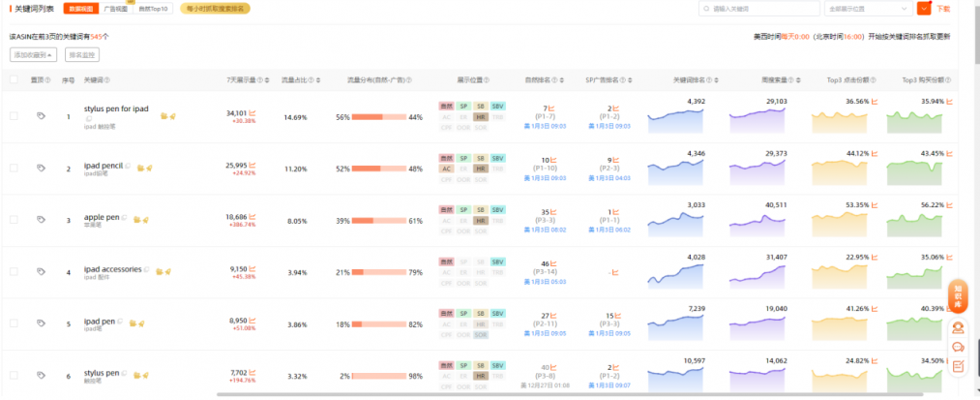Focus the keyword search input field
The width and height of the screenshot is (980, 400).
pyautogui.click(x=758, y=8)
